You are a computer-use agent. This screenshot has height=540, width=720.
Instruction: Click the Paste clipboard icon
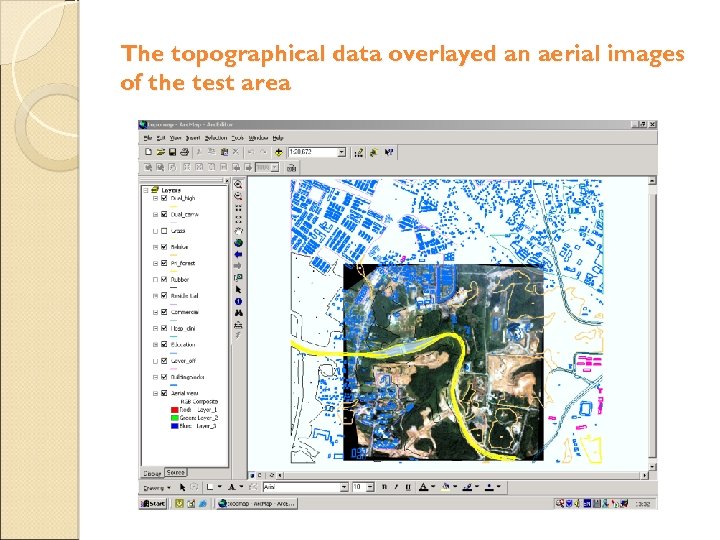pyautogui.click(x=224, y=152)
